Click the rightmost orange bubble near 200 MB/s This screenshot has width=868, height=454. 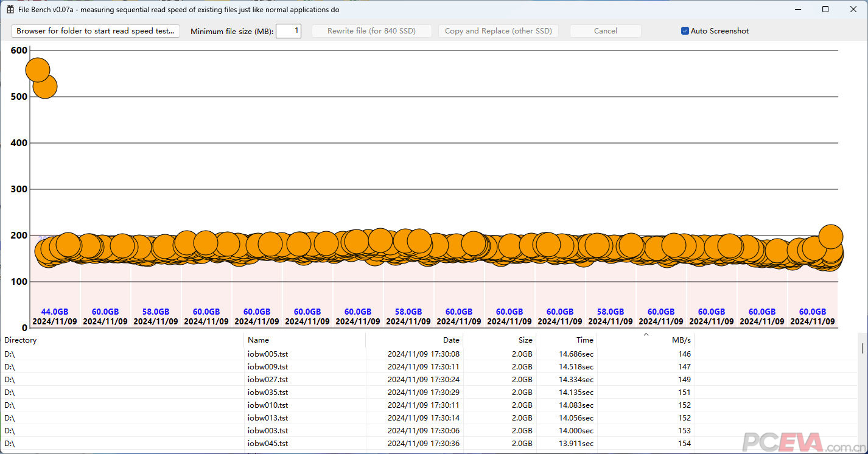point(831,236)
